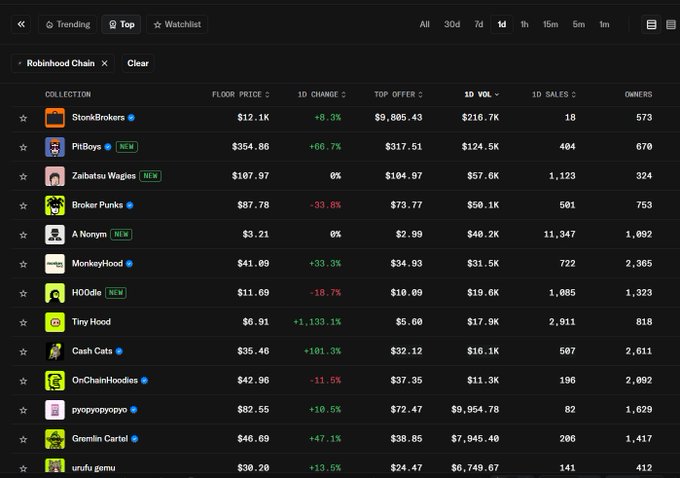This screenshot has width=680, height=478.
Task: Star the pyopyopyopyo collection
Action: pos(23,410)
